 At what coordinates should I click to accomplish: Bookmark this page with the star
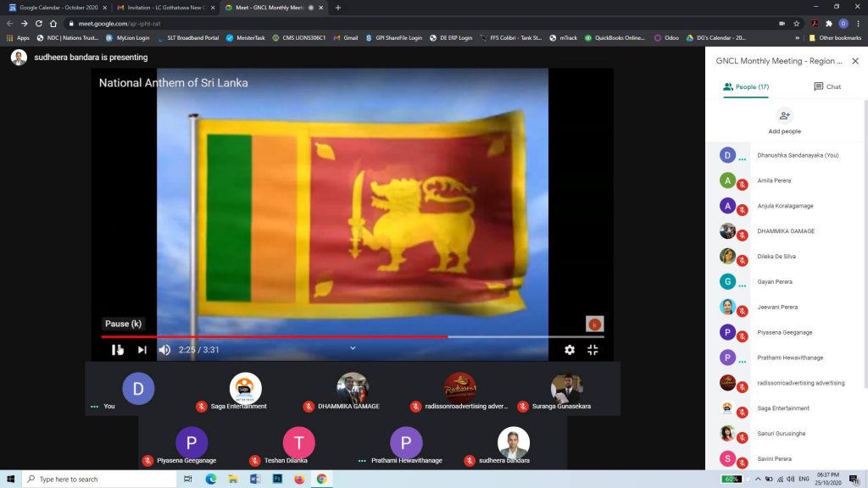(797, 24)
